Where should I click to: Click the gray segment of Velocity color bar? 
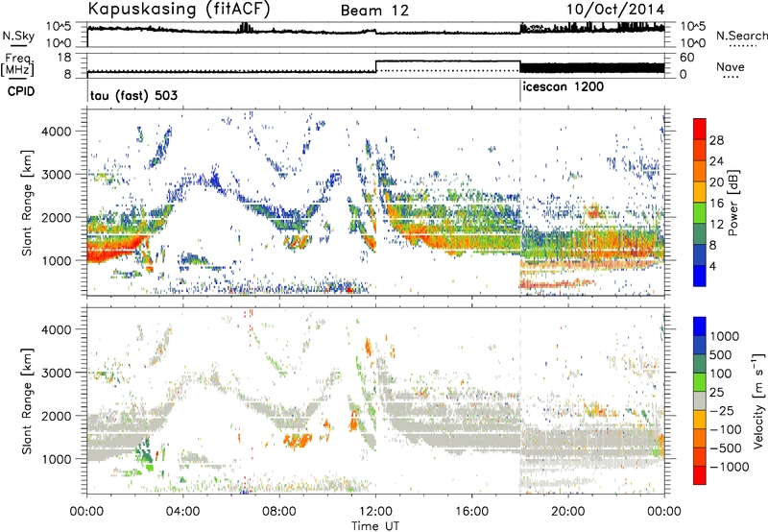pos(700,401)
